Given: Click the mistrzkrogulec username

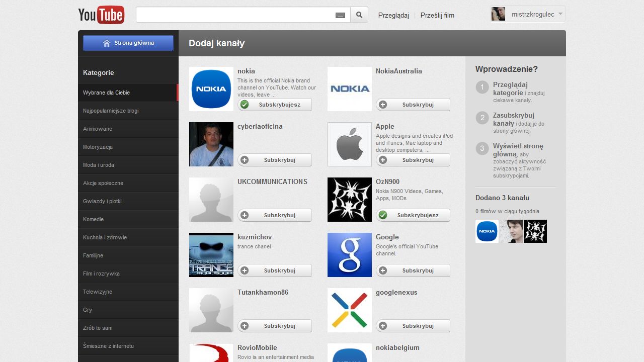Looking at the screenshot, I should click(533, 14).
